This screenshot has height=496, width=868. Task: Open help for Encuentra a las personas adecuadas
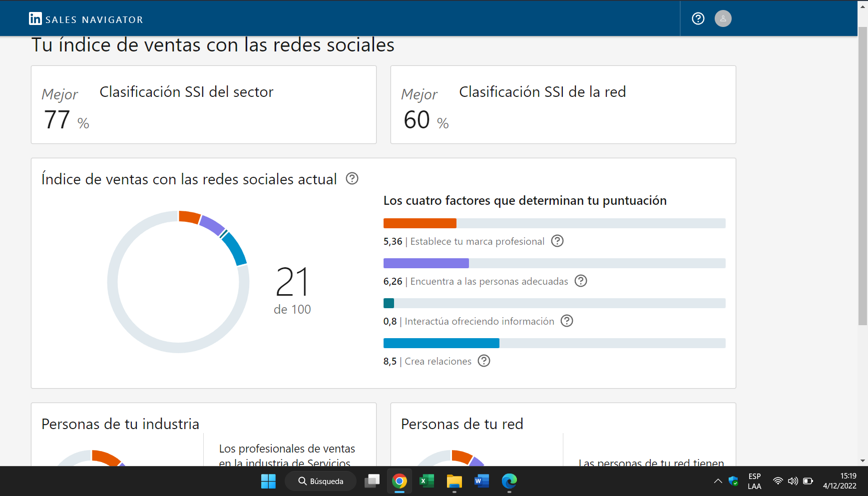tap(581, 281)
